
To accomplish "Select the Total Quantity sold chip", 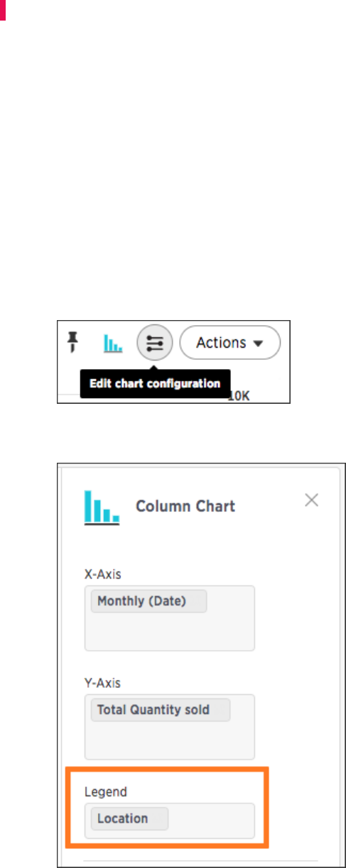I will [161, 710].
